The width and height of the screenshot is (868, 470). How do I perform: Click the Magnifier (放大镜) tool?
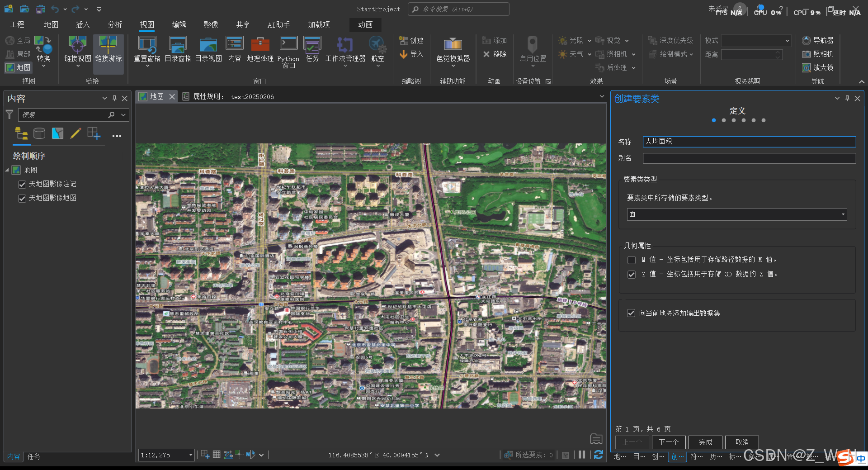tap(817, 67)
